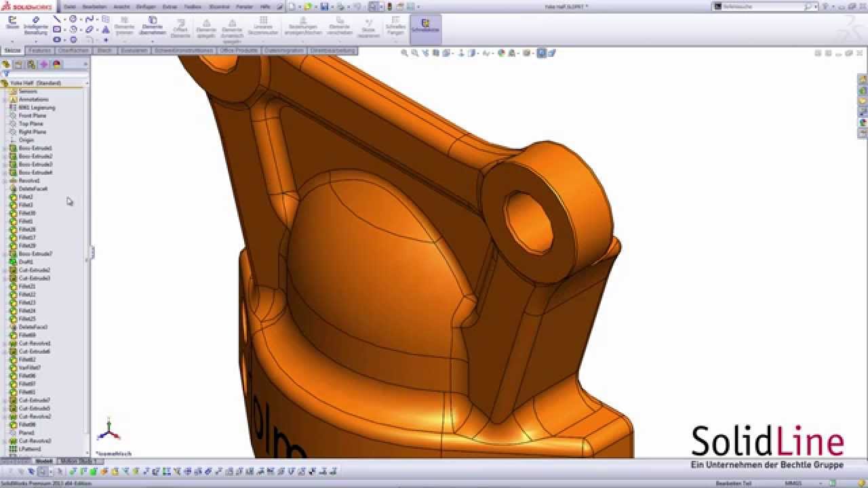Expand the Revolve1 feature
Viewport: 868px width, 488px height.
[5, 180]
